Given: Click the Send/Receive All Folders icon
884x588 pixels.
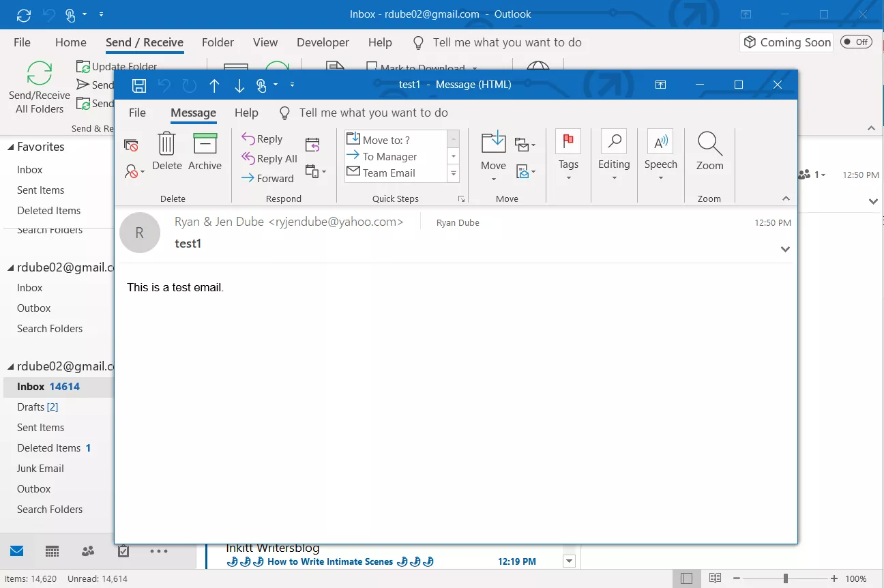Looking at the screenshot, I should 40,74.
